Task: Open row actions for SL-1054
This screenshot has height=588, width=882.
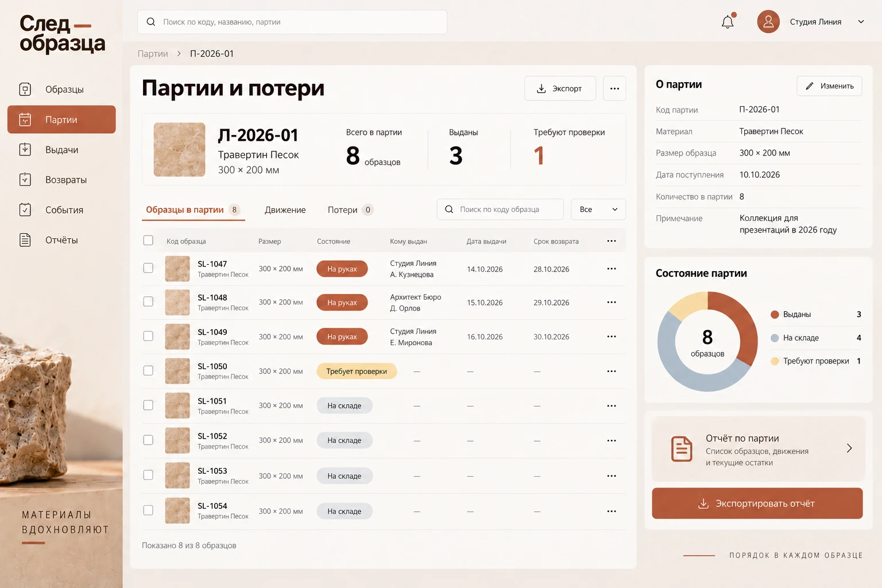Action: pos(612,511)
